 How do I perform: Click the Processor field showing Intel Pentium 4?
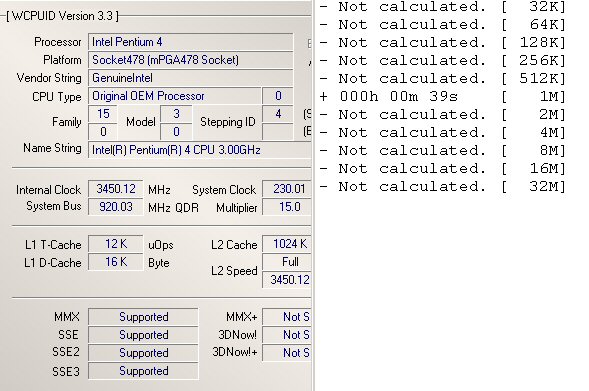(x=190, y=42)
